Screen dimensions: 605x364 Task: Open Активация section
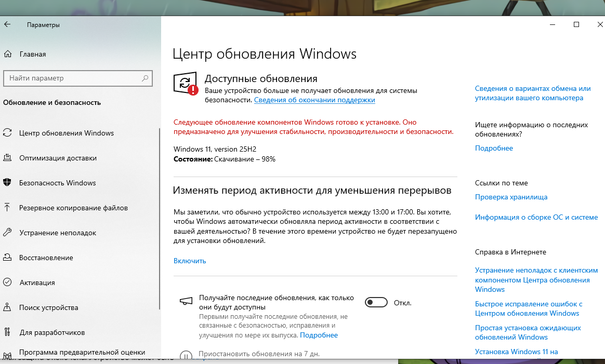(37, 282)
